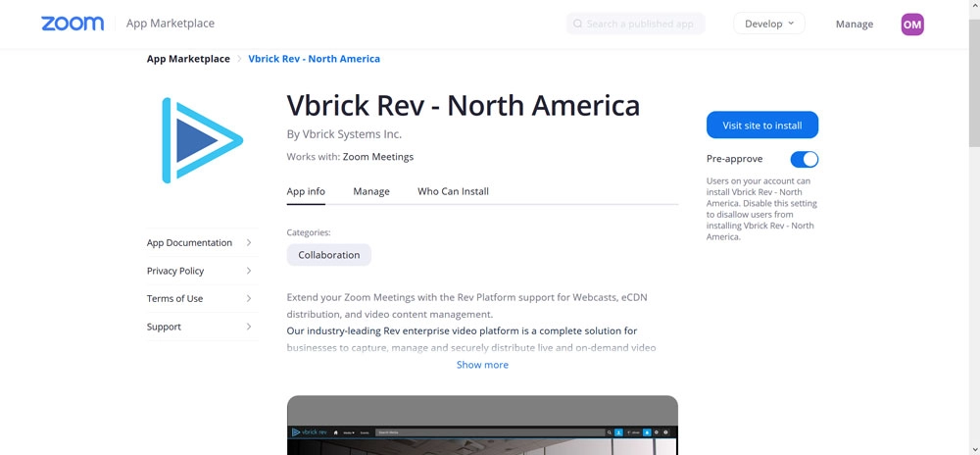Open the Who Can Install tab

click(x=453, y=192)
